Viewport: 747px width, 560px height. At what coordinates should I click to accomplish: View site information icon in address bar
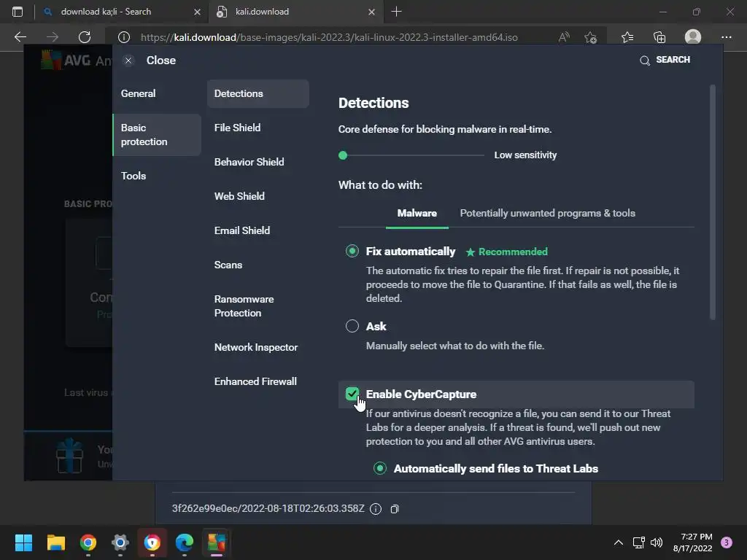click(x=124, y=37)
